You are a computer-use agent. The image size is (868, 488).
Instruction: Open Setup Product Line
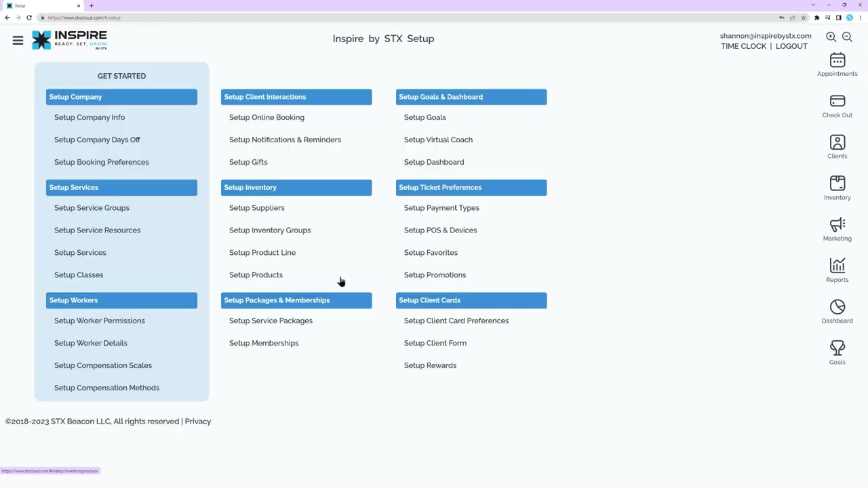[262, 253]
